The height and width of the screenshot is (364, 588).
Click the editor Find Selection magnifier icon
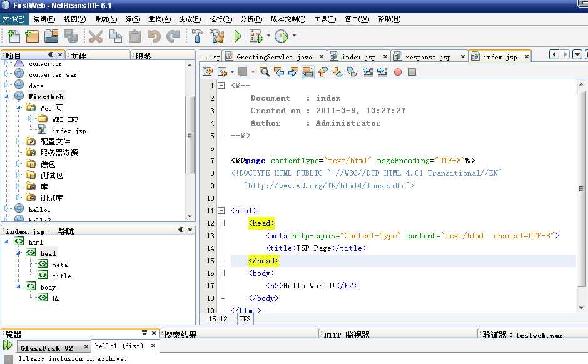click(265, 71)
